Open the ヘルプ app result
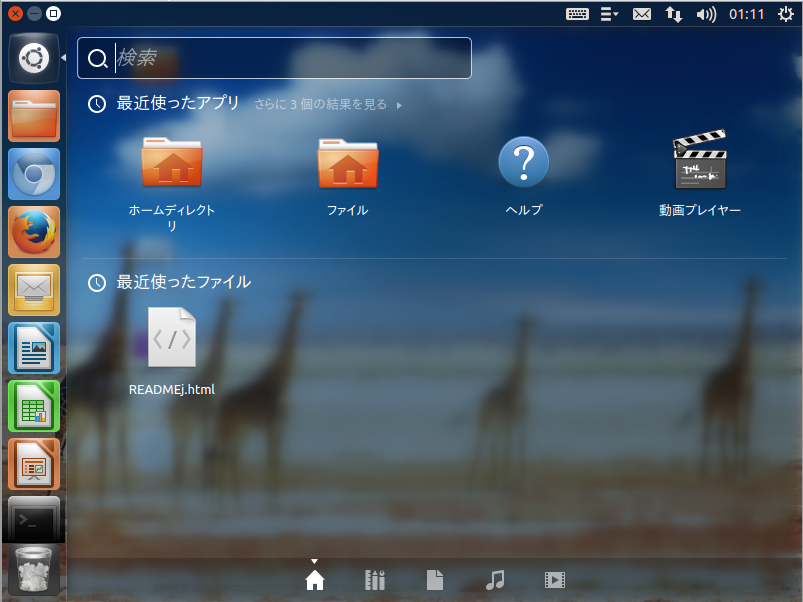This screenshot has width=803, height=602. tap(523, 176)
